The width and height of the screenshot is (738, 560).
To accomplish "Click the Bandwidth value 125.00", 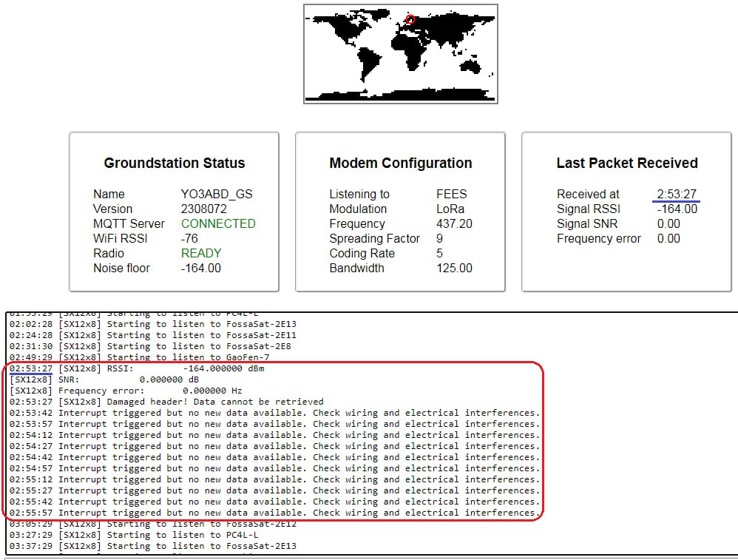I will (454, 268).
